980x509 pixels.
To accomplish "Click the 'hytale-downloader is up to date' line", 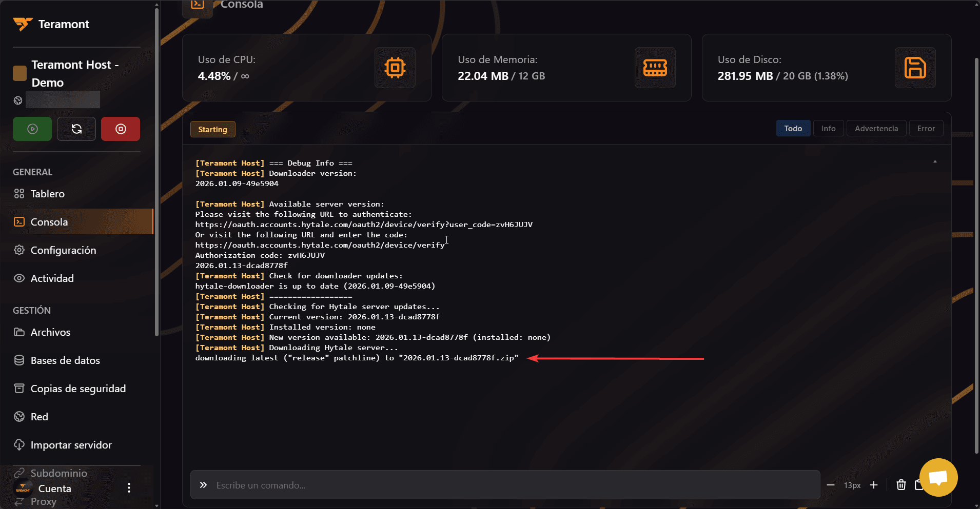I will click(315, 286).
